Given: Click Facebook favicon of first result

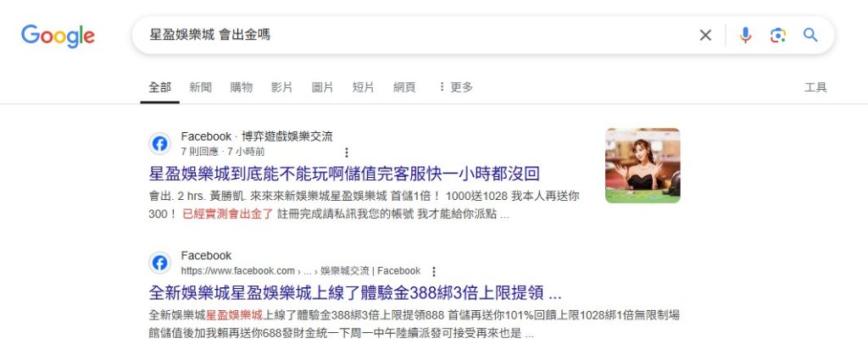Looking at the screenshot, I should [160, 144].
